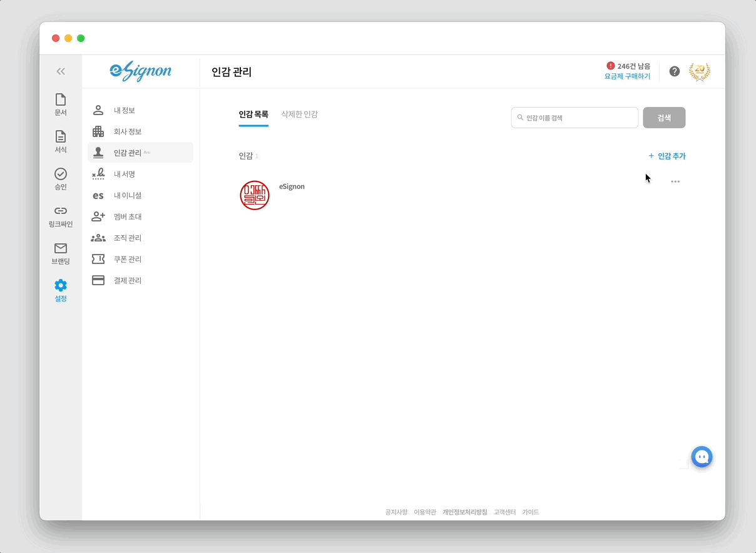Viewport: 756px width, 553px height.
Task: Select 내 서명 menu item
Action: coord(141,174)
